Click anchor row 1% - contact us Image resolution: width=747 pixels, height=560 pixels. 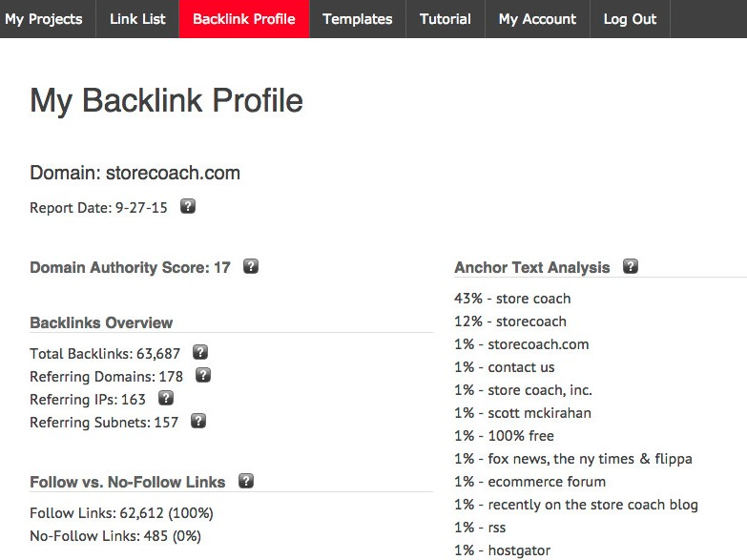(505, 367)
